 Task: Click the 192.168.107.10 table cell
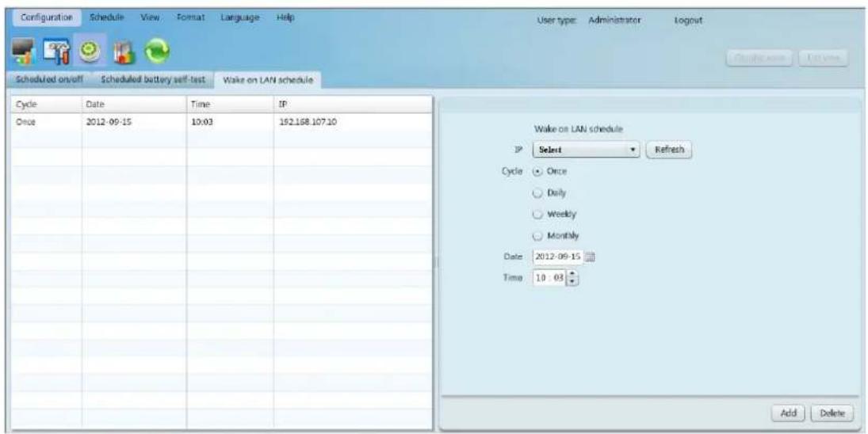(x=353, y=122)
